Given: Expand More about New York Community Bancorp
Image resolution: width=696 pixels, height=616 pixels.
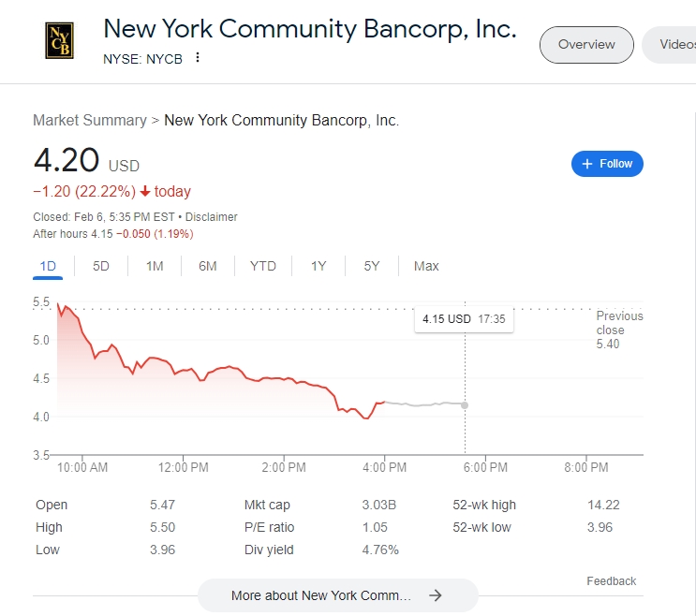Looking at the screenshot, I should 321,595.
